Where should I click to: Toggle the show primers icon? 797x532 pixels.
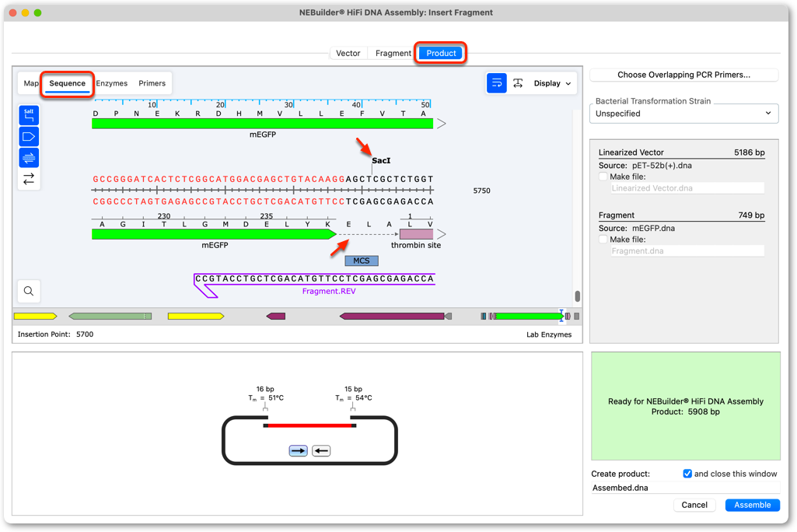tap(29, 158)
